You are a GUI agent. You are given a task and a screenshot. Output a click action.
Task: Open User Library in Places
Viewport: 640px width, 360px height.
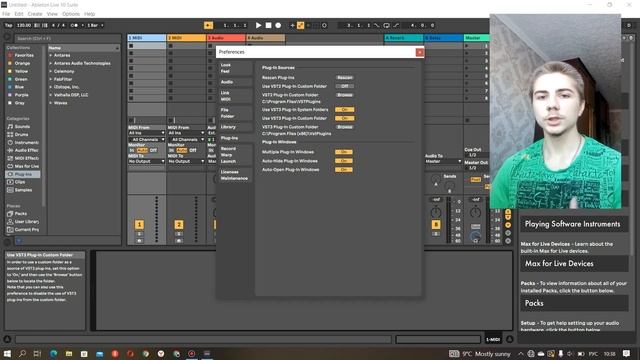pyautogui.click(x=26, y=222)
